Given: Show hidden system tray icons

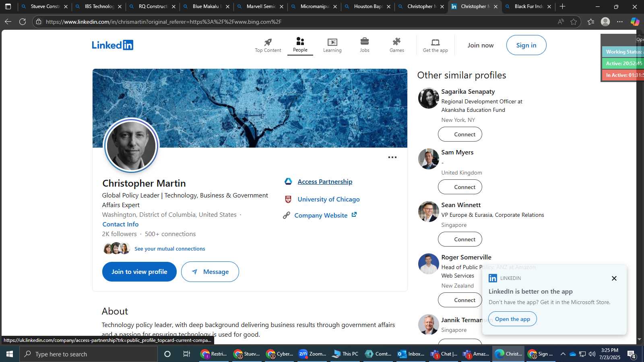Looking at the screenshot, I should pos(563,354).
